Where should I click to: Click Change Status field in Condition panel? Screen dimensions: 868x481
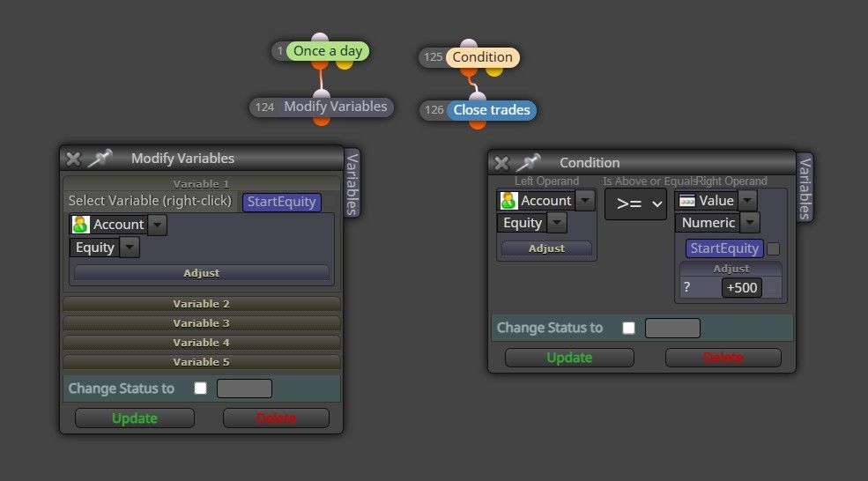point(672,329)
